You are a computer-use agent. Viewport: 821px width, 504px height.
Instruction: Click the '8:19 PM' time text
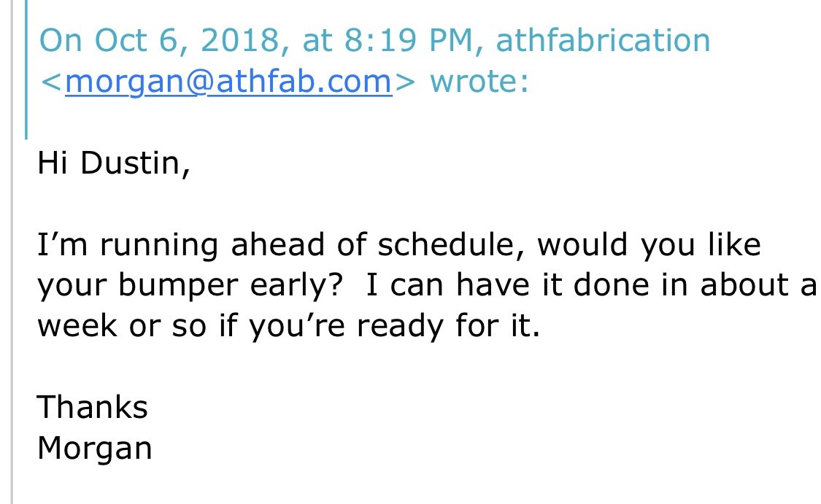pyautogui.click(x=409, y=40)
